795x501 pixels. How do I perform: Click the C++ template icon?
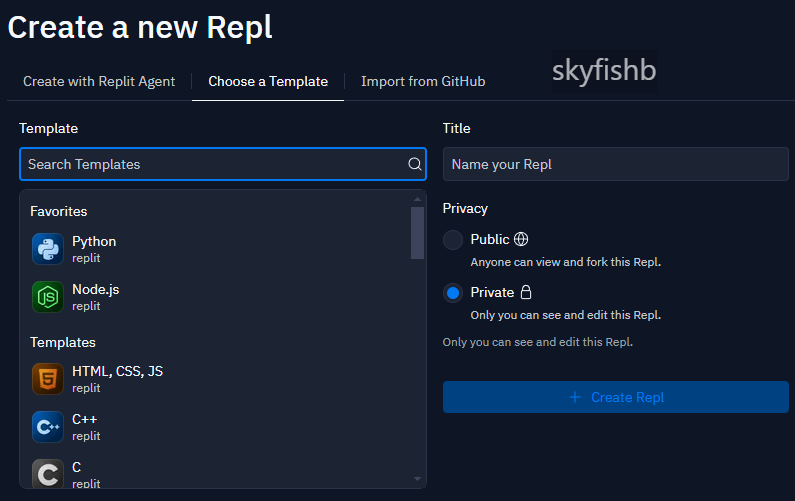[48, 427]
